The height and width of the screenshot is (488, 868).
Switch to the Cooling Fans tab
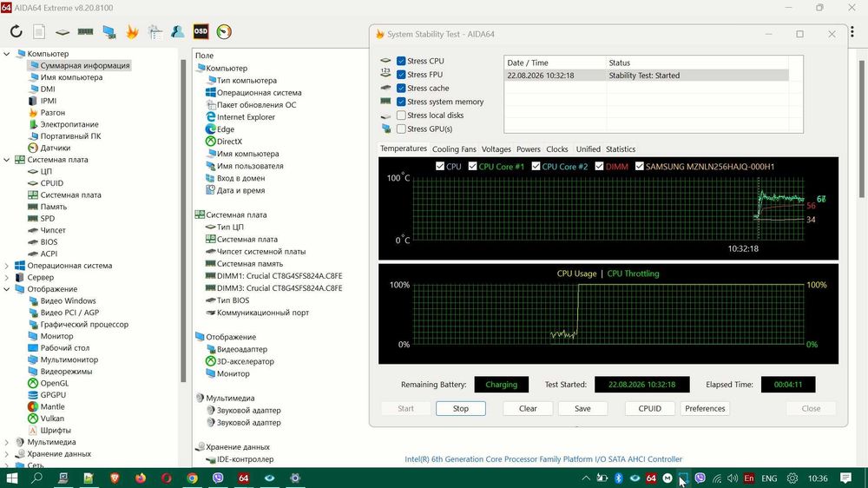click(454, 149)
